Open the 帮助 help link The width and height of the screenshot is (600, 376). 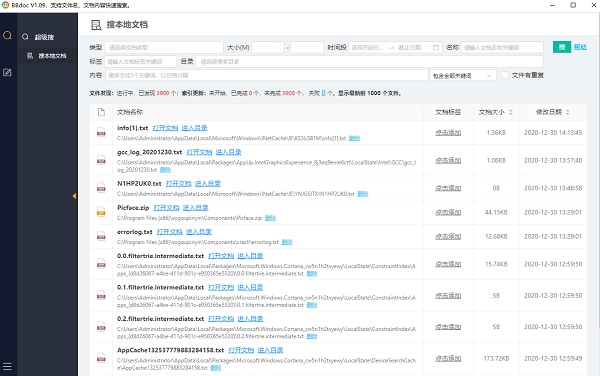click(x=580, y=47)
